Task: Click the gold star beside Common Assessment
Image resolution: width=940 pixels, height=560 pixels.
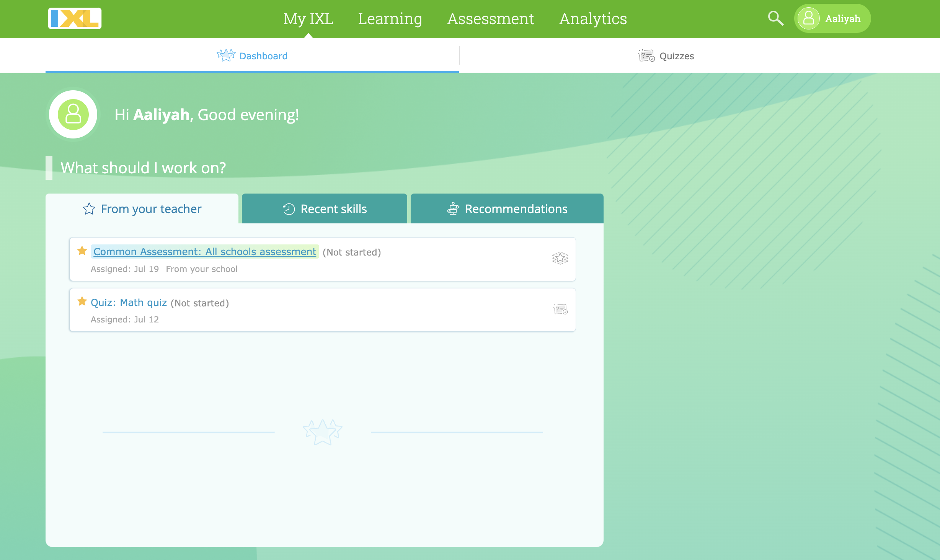Action: pyautogui.click(x=82, y=251)
